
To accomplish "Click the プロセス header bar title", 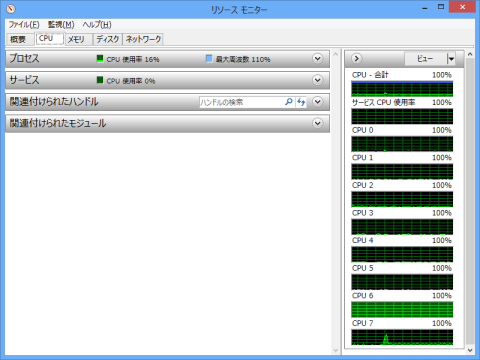I will pos(24,58).
